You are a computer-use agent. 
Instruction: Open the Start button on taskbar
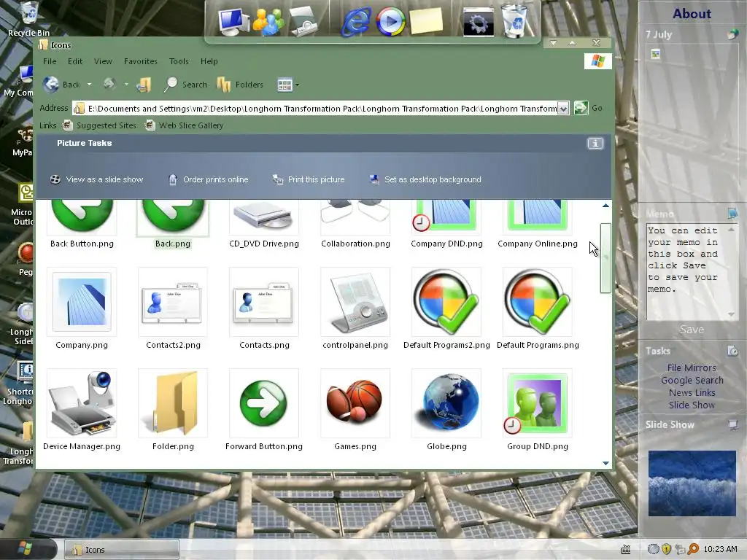coord(25,548)
